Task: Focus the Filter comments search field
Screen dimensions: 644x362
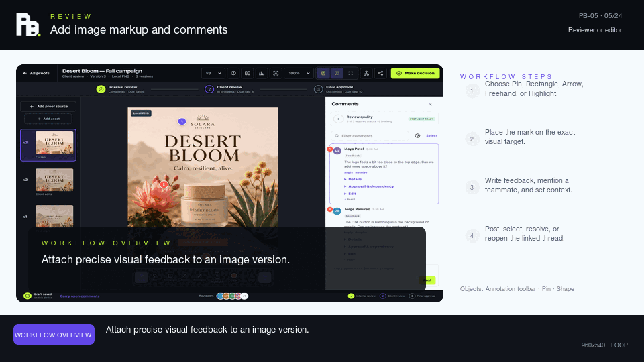Action: pos(370,136)
